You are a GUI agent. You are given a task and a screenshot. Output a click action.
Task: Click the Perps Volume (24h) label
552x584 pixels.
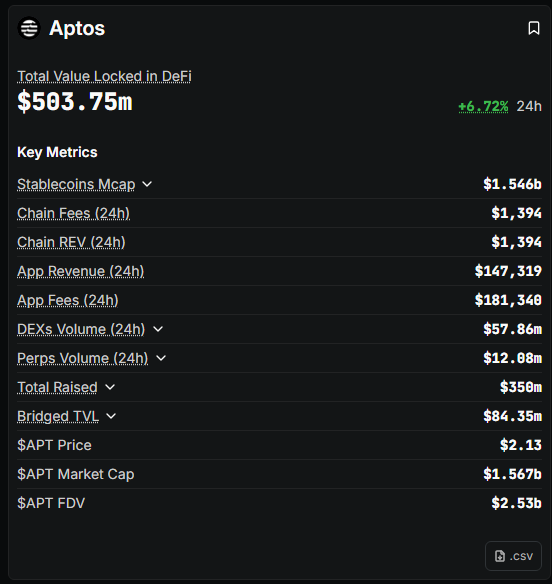(x=82, y=359)
